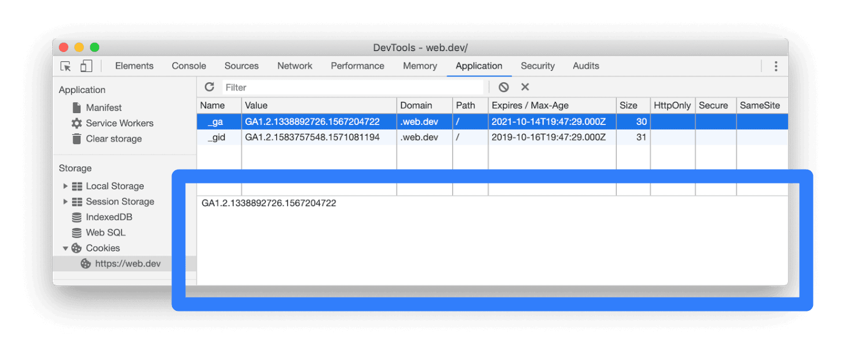Image resolution: width=868 pixels, height=352 pixels.
Task: Open the DevTools three-dot menu
Action: [x=775, y=66]
